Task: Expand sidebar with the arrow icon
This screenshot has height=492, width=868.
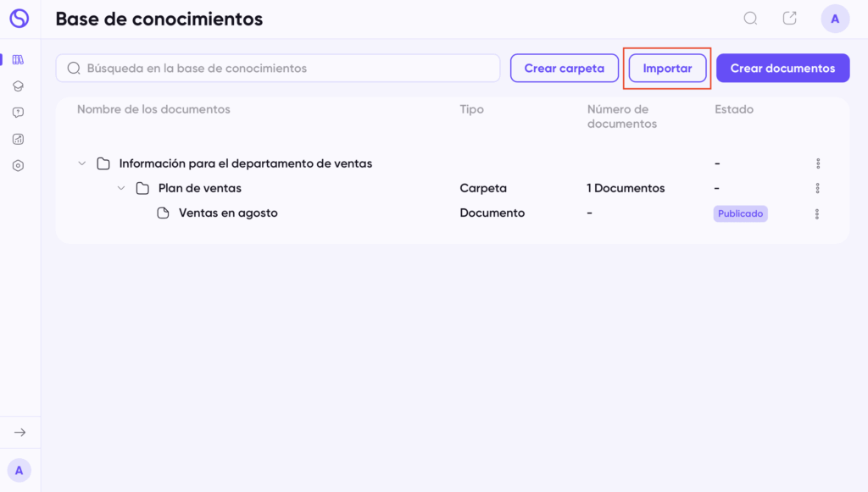Action: coord(20,432)
